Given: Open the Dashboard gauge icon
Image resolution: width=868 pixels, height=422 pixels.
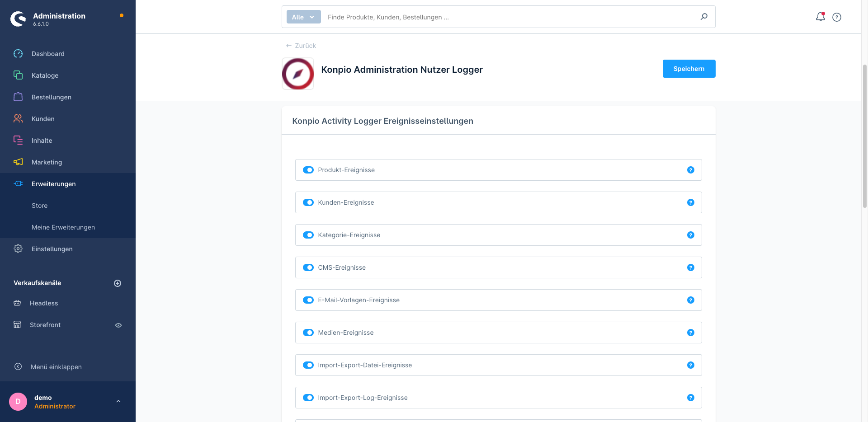Looking at the screenshot, I should click(18, 54).
